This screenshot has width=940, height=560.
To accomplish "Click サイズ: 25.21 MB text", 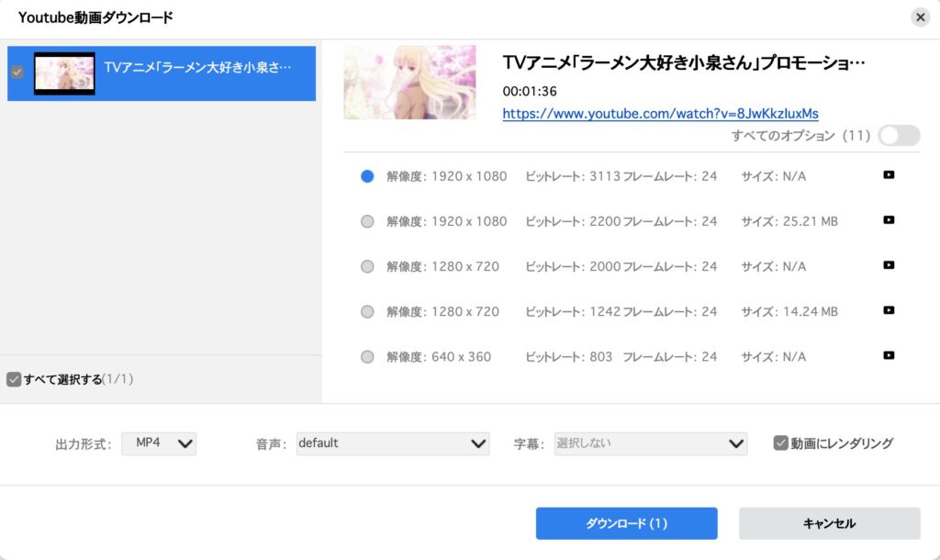I will click(x=789, y=221).
